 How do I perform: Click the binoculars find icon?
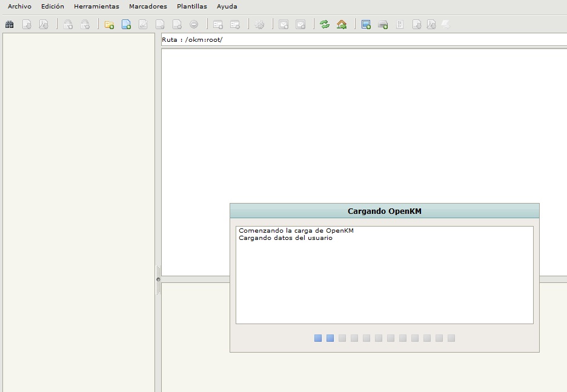[x=9, y=25]
